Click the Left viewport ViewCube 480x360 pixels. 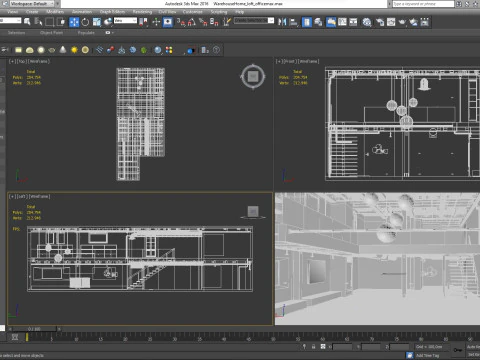(253, 211)
